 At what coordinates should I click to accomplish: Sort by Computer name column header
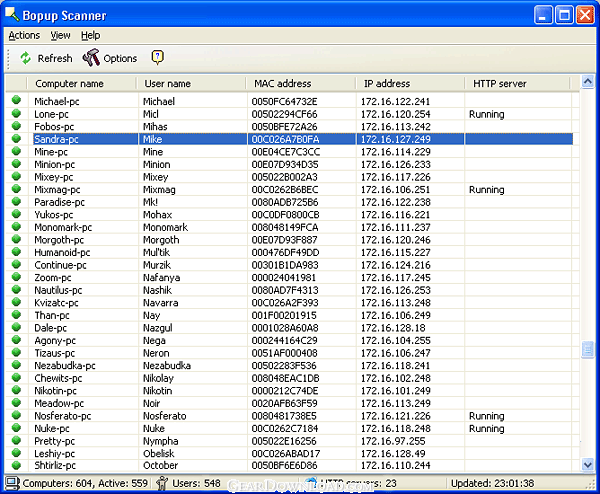(x=82, y=83)
